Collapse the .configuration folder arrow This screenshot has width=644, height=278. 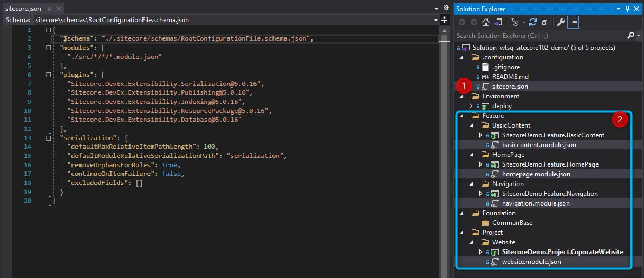point(461,57)
